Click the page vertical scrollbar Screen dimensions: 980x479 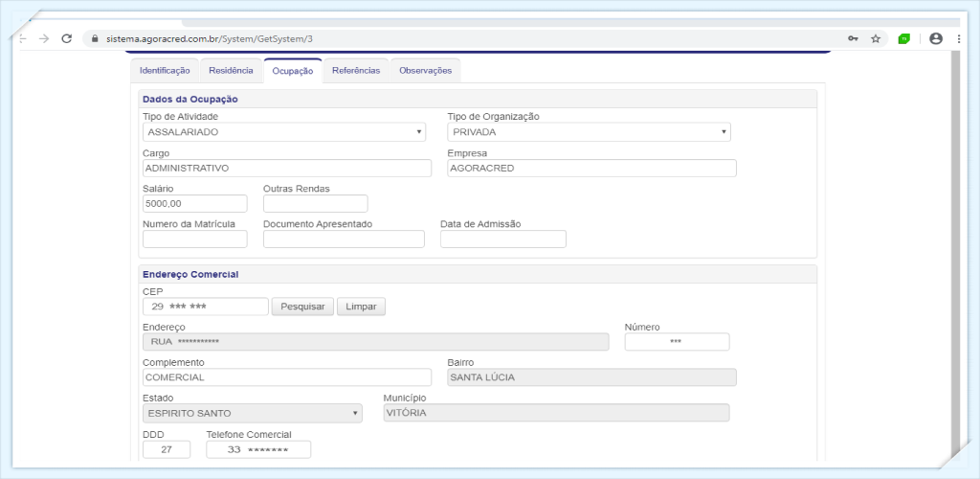[955, 257]
